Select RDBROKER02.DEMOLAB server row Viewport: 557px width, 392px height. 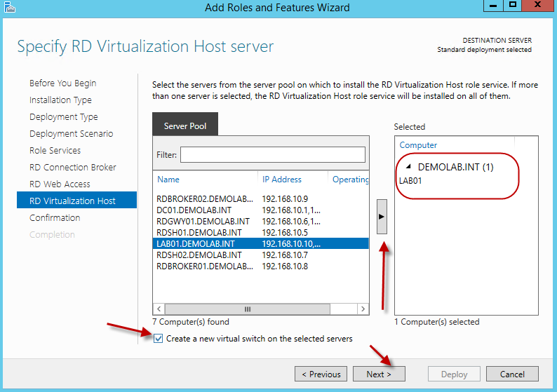203,198
